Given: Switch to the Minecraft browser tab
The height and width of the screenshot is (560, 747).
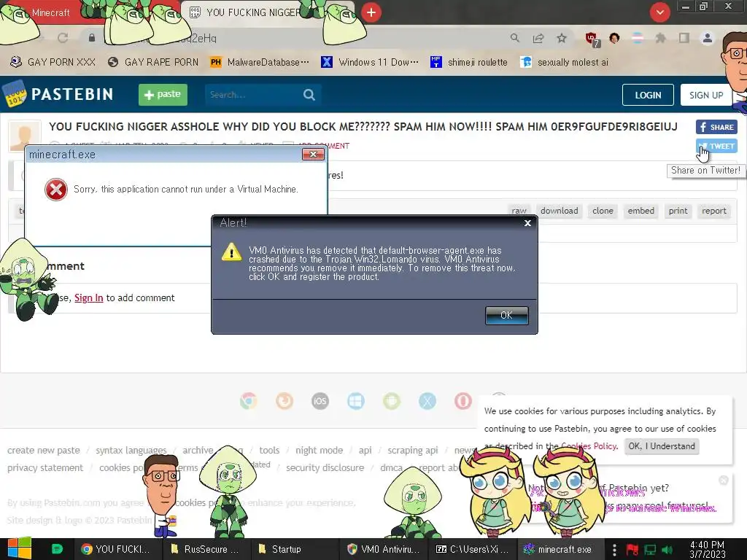Looking at the screenshot, I should point(50,12).
